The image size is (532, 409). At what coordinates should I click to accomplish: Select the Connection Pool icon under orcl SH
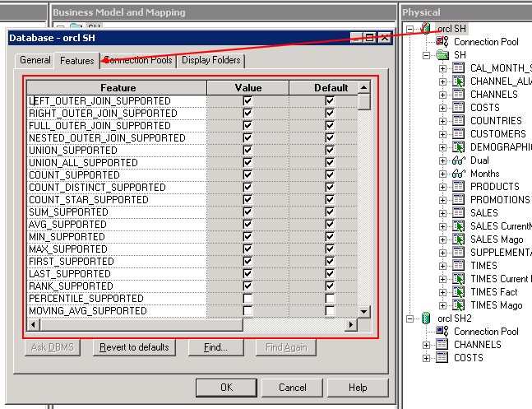click(x=442, y=42)
